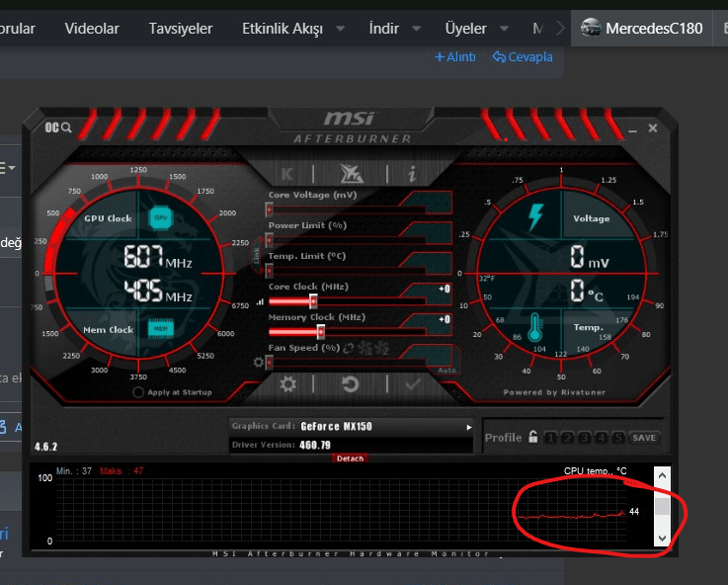Click the driver version 460.79 text
This screenshot has width=728, height=585.
click(x=315, y=445)
